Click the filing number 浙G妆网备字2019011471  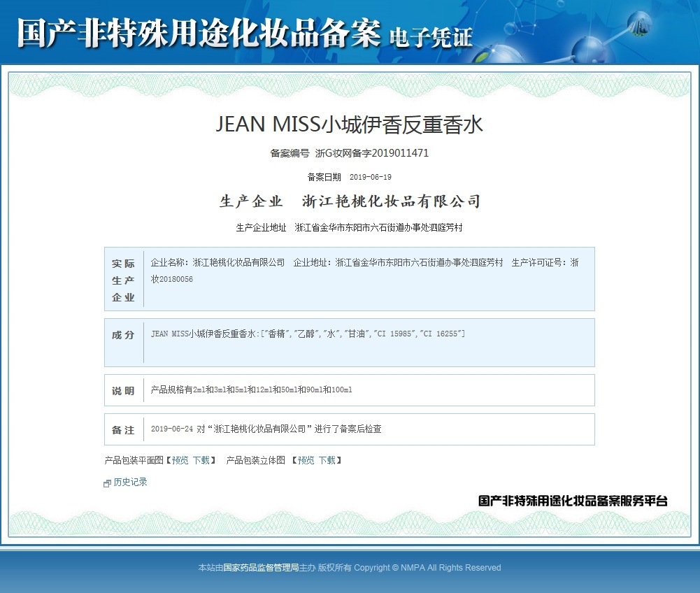[x=372, y=153]
